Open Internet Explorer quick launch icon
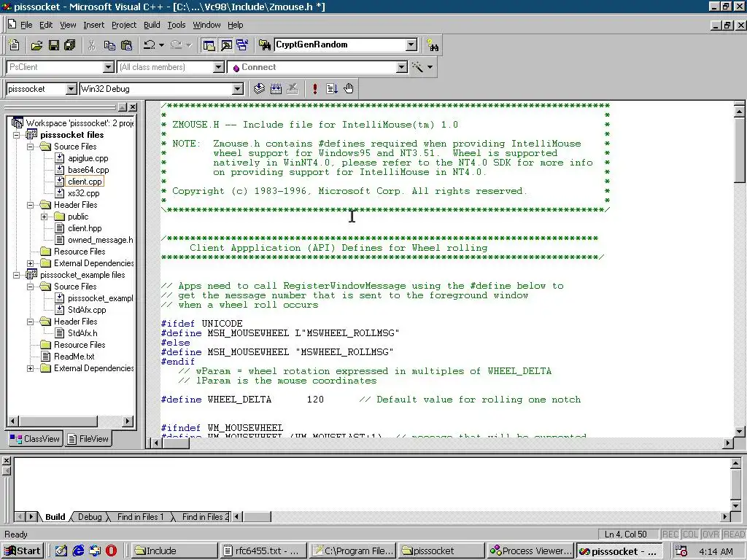Screen dimensions: 747x560 [78, 551]
